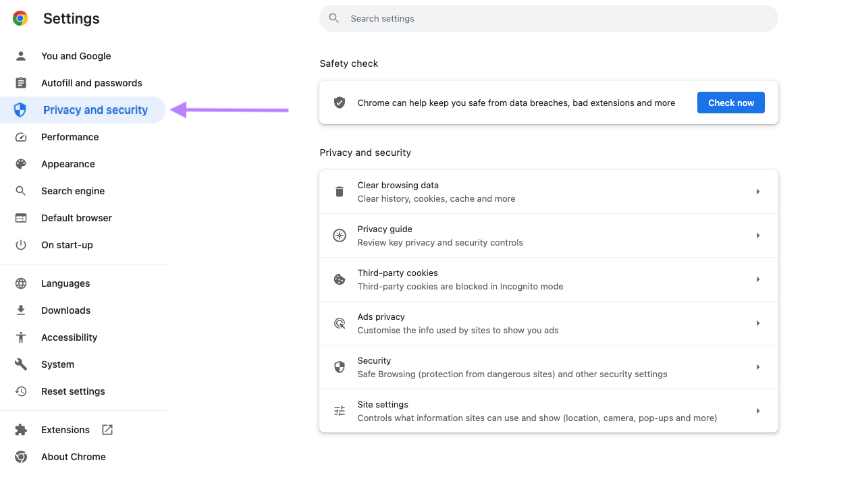Expand the Clear browsing data row arrow
This screenshot has width=858, height=504.
point(758,192)
